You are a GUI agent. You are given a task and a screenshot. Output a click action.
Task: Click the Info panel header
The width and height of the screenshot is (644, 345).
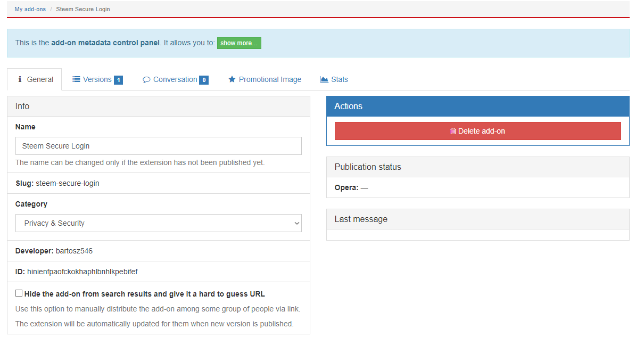pos(159,106)
